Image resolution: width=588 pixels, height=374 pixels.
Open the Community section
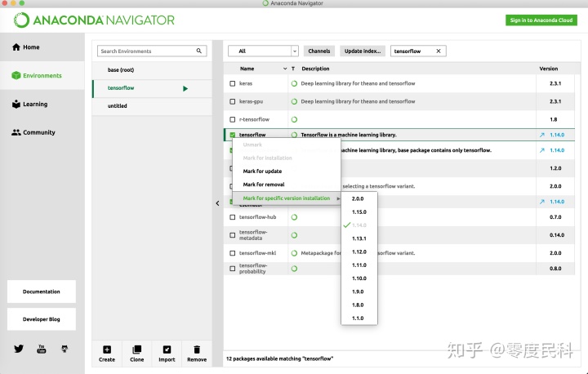pyautogui.click(x=33, y=132)
